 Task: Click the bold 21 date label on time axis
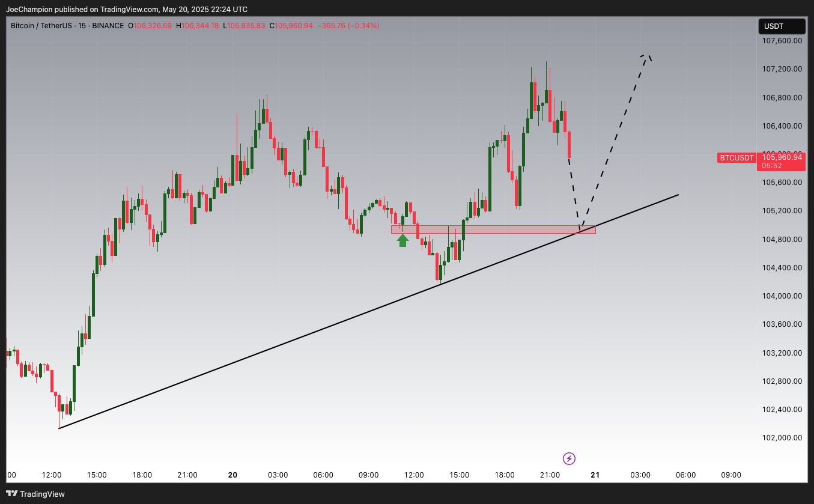point(595,475)
